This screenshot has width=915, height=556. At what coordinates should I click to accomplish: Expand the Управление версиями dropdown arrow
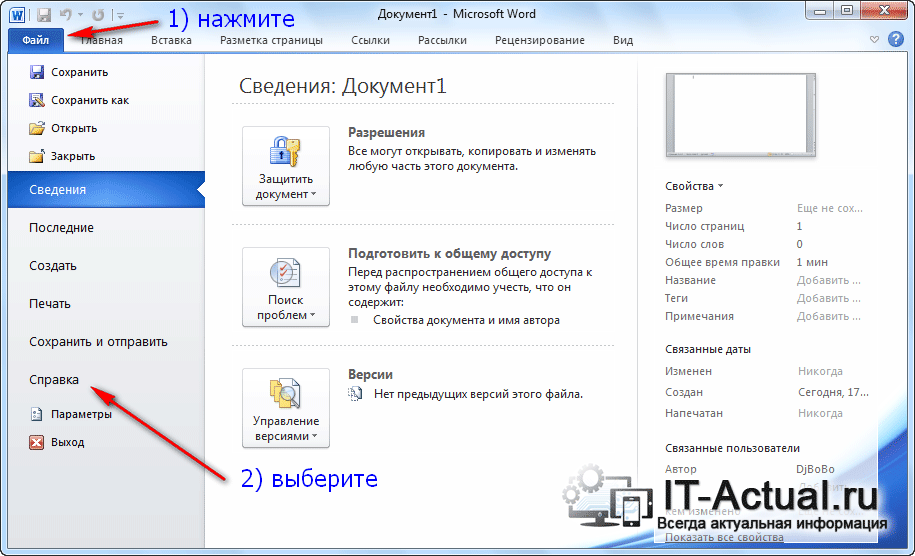coord(315,436)
